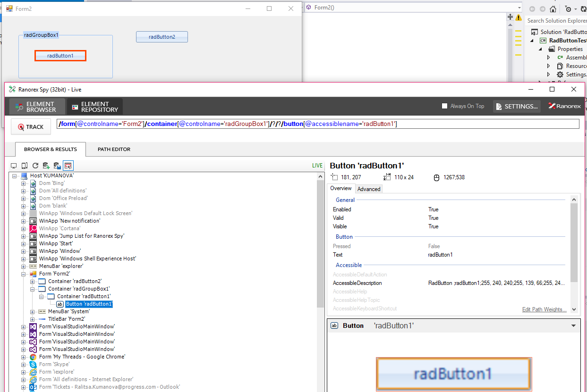
Task: Collapse the Properties folder in Solution Explorer
Action: (541, 49)
